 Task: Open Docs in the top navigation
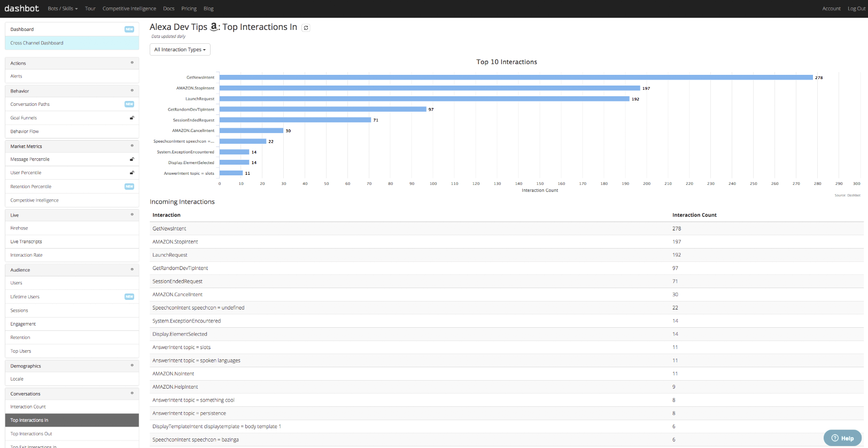click(169, 9)
